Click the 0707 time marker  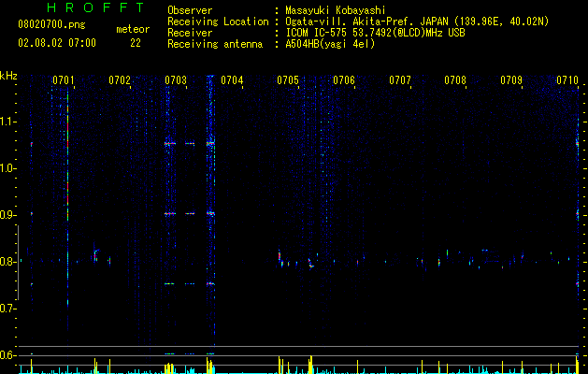(x=400, y=80)
